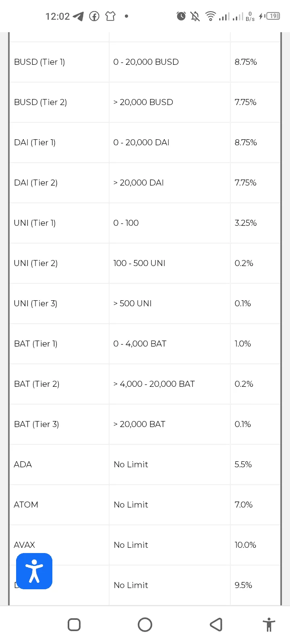
Task: Select the '> 4,000 - 20,000 BAT' cell
Action: point(170,384)
